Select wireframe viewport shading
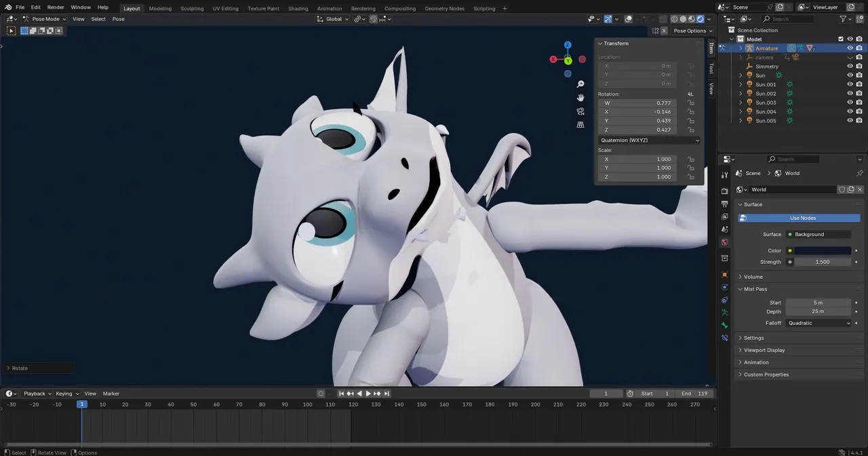 point(674,19)
